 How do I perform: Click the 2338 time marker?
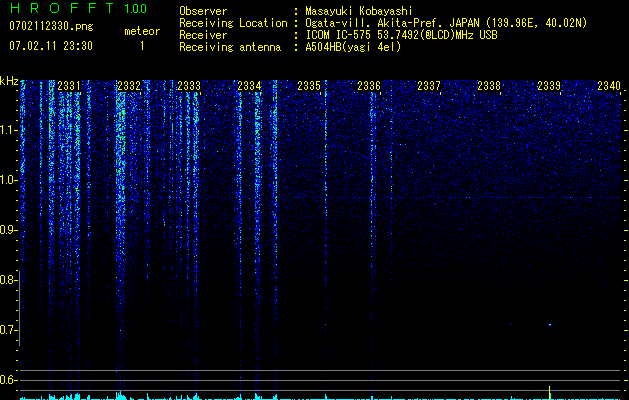coord(489,86)
